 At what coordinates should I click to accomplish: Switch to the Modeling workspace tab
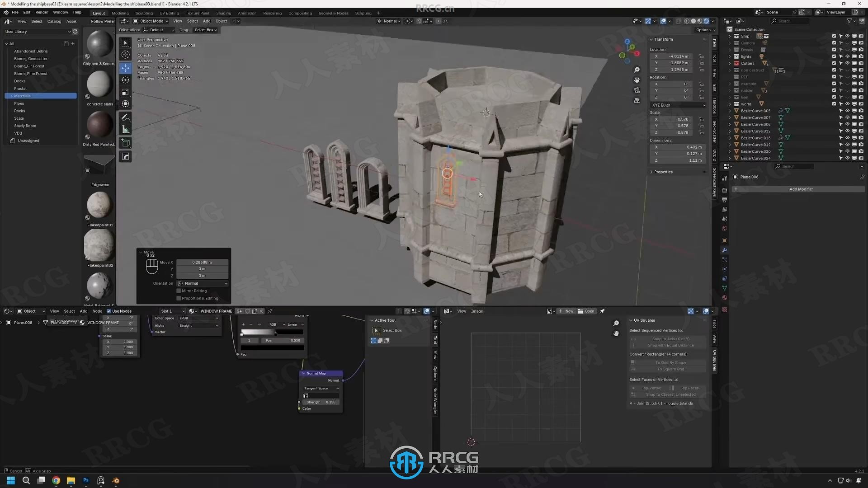[x=120, y=13]
